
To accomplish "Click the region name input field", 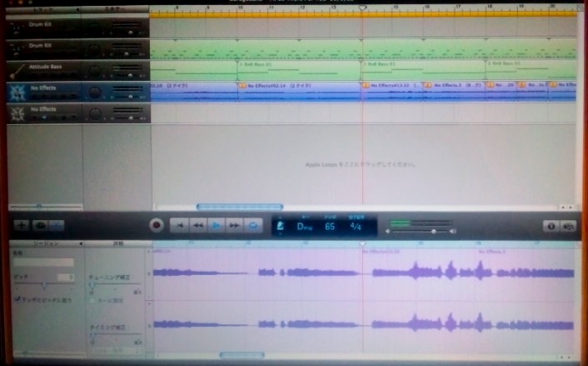I will click(43, 262).
